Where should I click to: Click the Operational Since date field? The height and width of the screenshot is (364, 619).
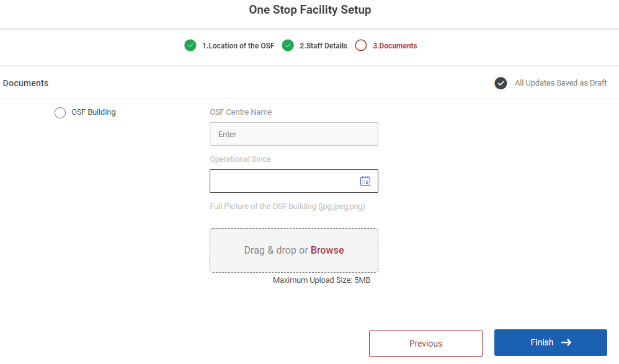point(284,181)
